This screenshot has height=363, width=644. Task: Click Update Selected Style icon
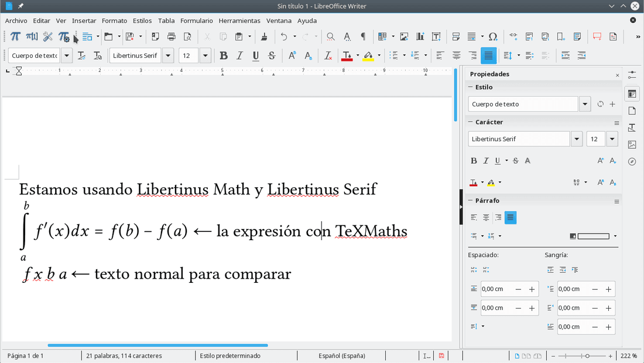pos(81,56)
